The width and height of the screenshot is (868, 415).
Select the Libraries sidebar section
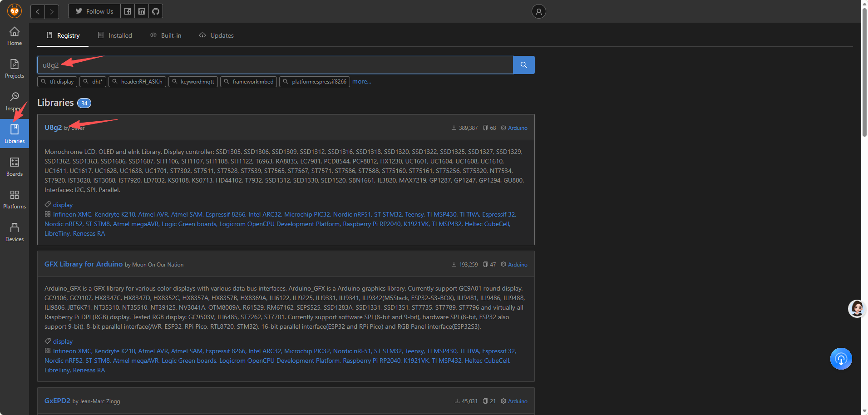pyautogui.click(x=15, y=133)
